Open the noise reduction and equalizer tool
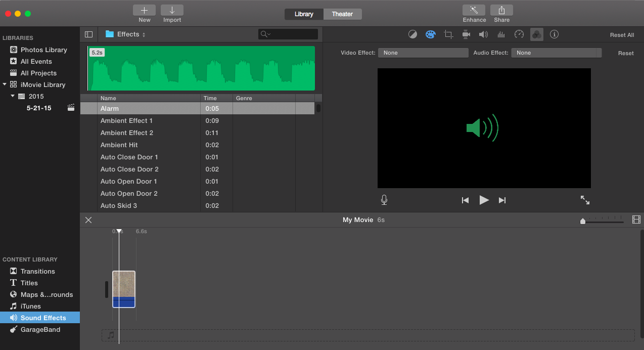 coord(501,34)
